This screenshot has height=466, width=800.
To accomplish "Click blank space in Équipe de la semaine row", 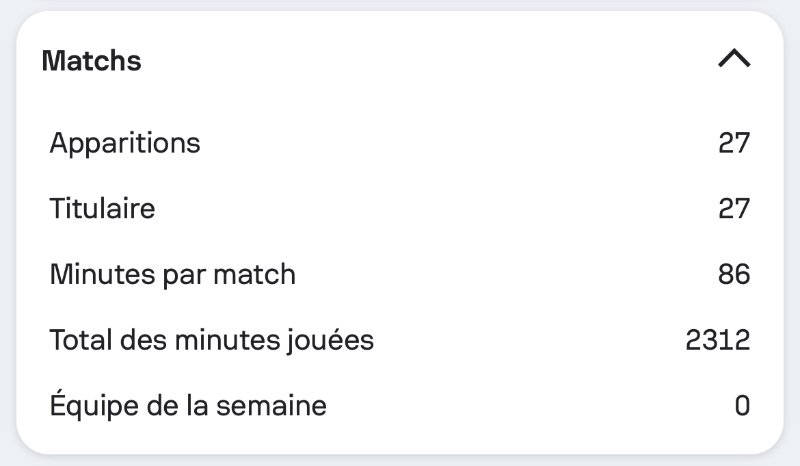I will pyautogui.click(x=520, y=406).
